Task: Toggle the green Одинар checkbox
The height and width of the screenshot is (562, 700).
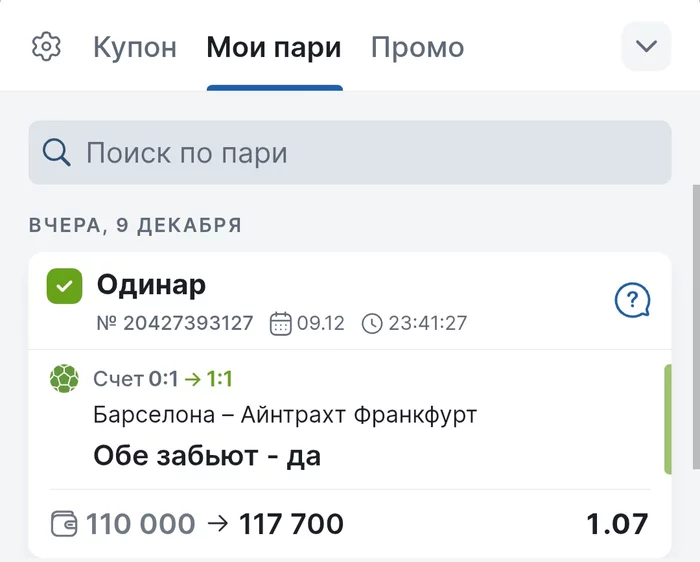Action: pyautogui.click(x=64, y=286)
